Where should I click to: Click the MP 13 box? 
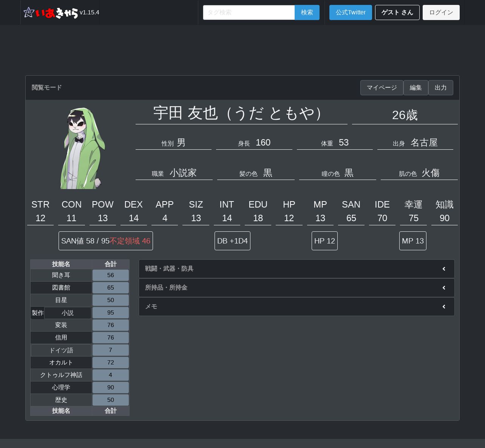[413, 241]
